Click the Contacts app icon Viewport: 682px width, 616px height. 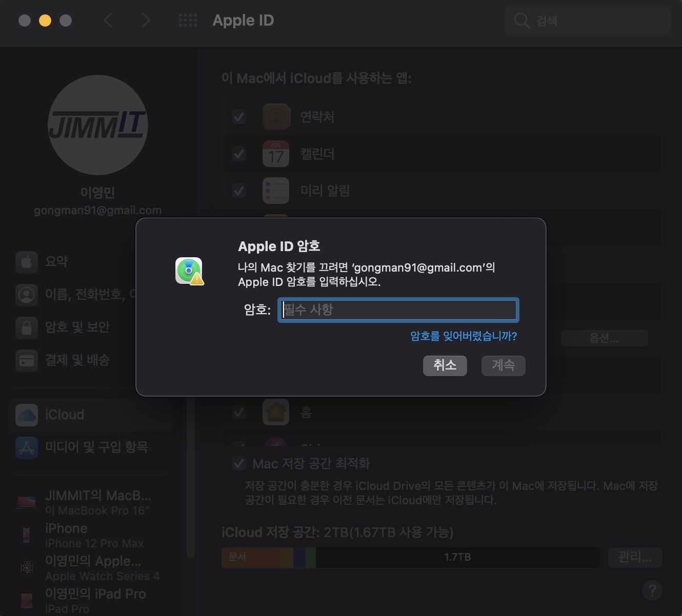(276, 117)
